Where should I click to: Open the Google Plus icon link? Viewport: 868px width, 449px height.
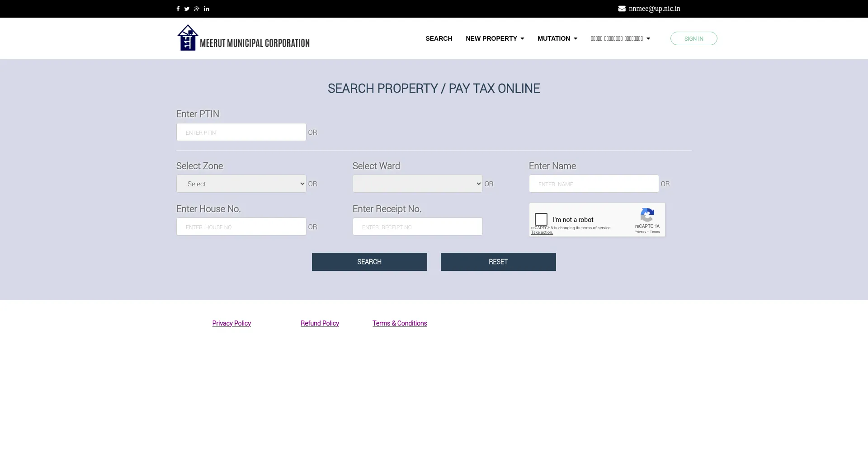(197, 9)
